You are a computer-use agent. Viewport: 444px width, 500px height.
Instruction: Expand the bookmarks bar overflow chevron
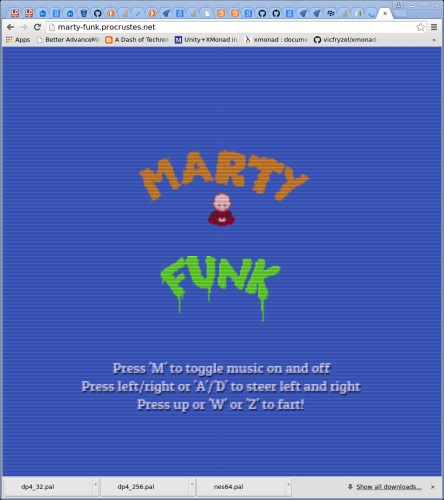(x=434, y=40)
